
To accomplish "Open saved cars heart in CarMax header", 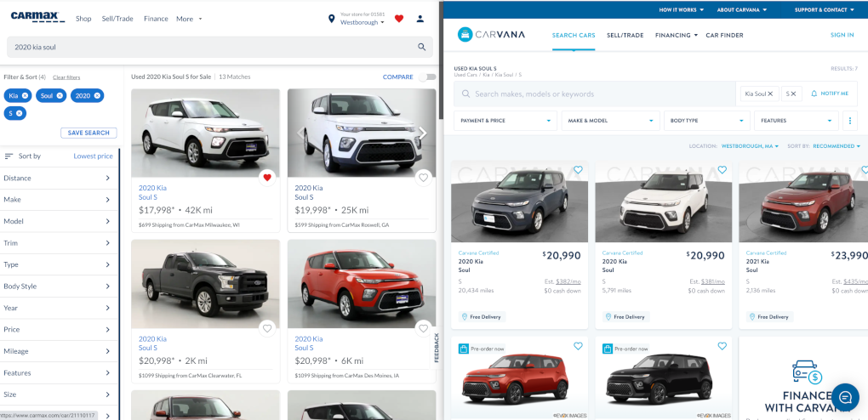I will pyautogui.click(x=398, y=19).
